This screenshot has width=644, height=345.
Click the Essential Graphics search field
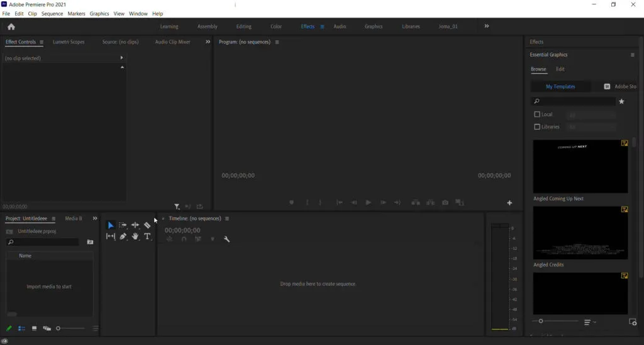pyautogui.click(x=574, y=101)
